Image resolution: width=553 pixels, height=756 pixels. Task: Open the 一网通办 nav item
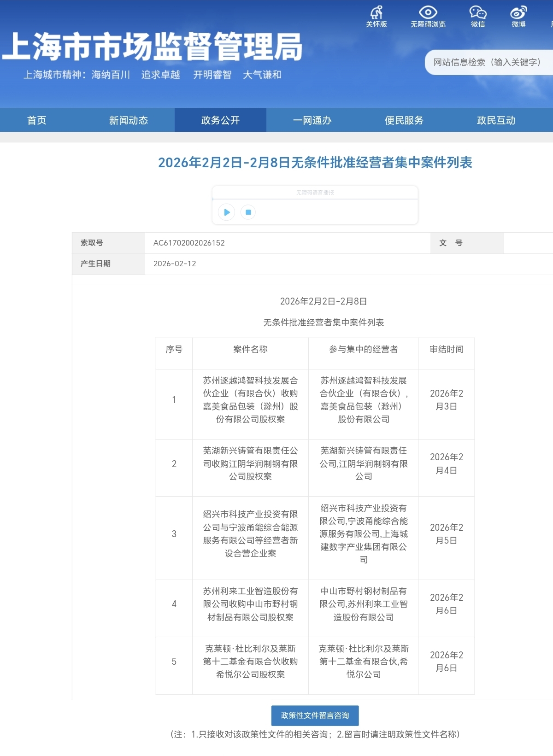tap(312, 120)
